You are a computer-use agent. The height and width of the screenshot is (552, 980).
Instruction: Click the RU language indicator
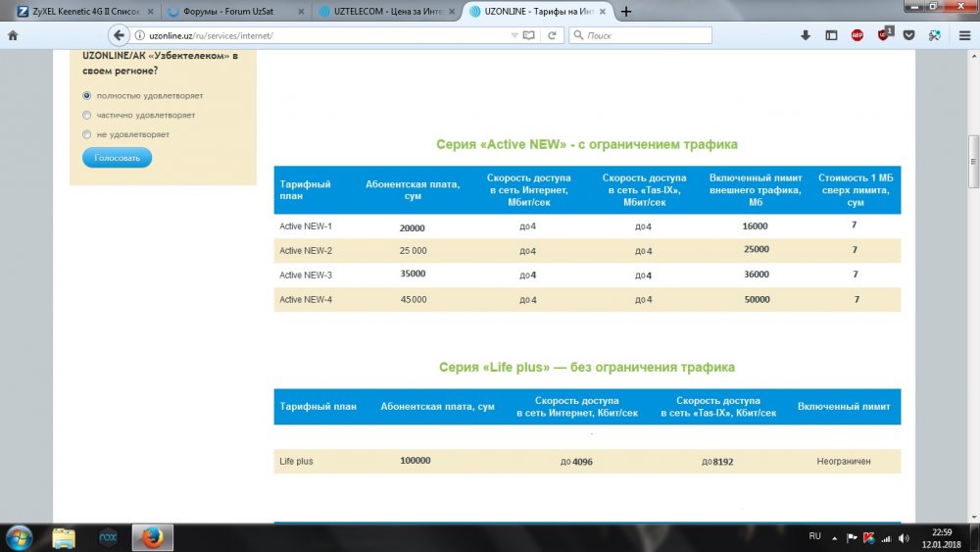coord(814,536)
